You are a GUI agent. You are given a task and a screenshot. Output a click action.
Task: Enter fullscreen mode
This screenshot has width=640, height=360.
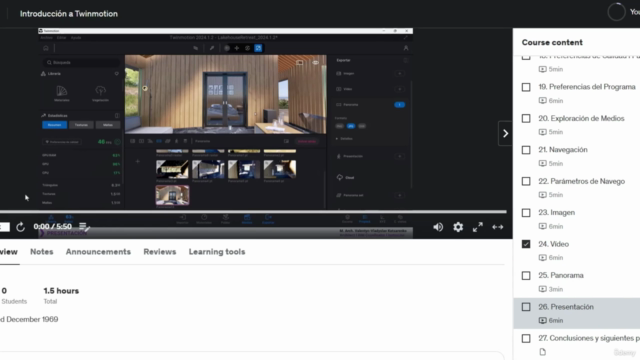click(x=478, y=227)
